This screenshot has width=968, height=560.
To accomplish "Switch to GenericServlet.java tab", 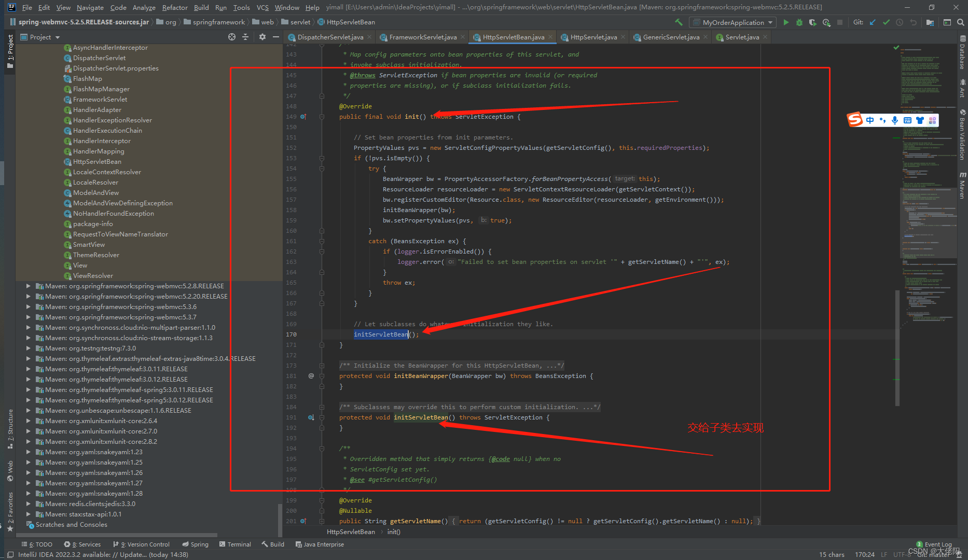I will (671, 37).
